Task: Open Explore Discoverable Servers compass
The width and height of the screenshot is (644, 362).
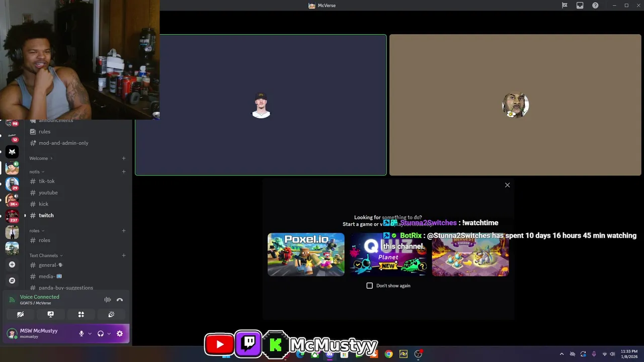Action: tap(12, 281)
